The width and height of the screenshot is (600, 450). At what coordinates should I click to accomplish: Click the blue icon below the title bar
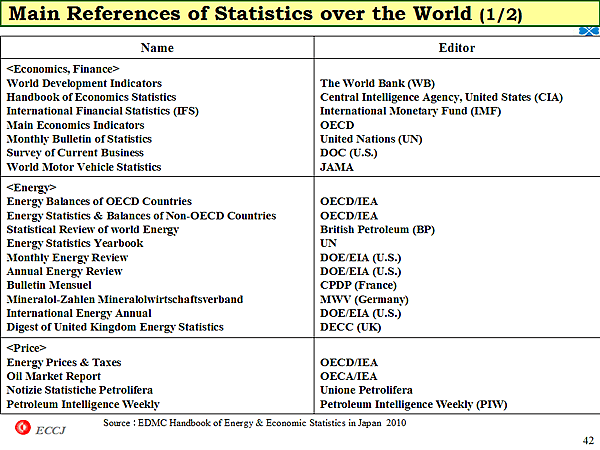click(x=589, y=31)
